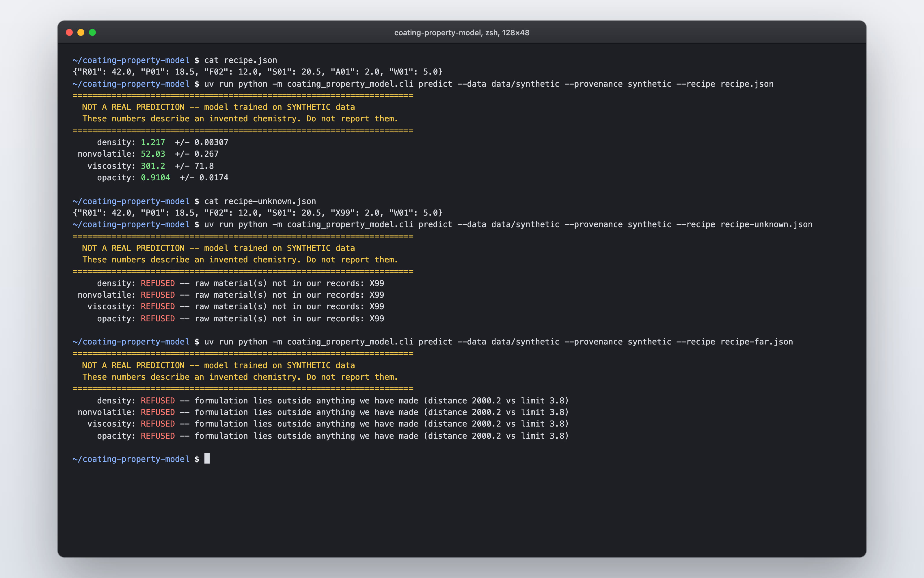
Task: Click the density value 1.217
Action: point(153,142)
